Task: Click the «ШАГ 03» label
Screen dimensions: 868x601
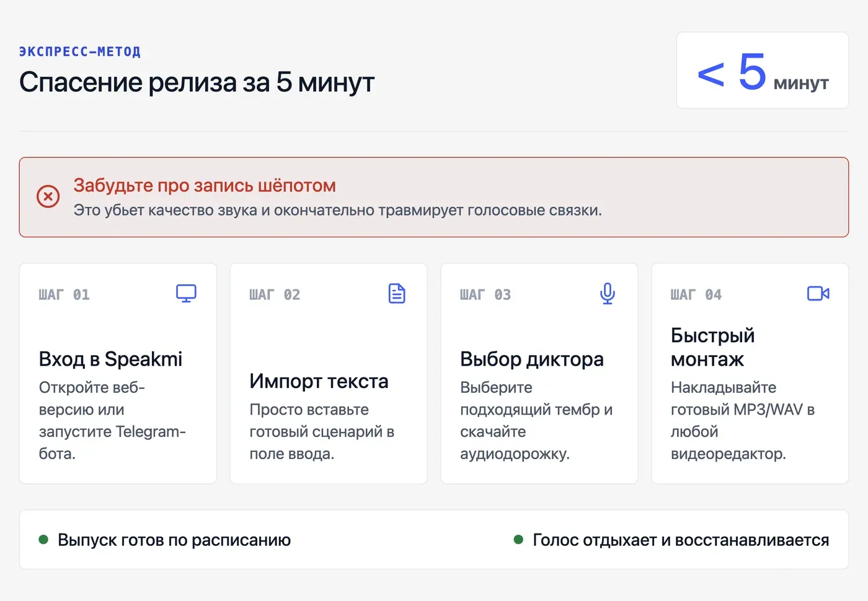Action: [485, 295]
